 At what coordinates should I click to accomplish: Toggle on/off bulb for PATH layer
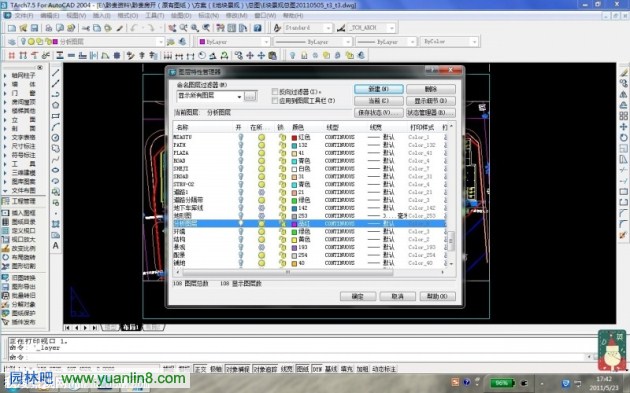point(241,145)
